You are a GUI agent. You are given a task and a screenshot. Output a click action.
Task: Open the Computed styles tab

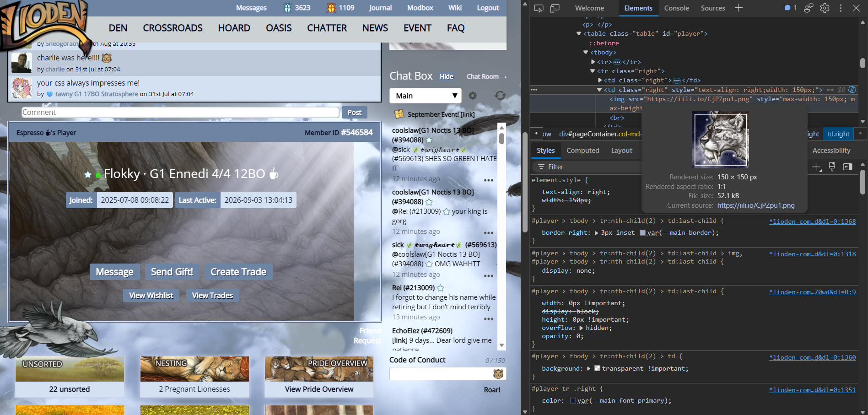pos(582,151)
